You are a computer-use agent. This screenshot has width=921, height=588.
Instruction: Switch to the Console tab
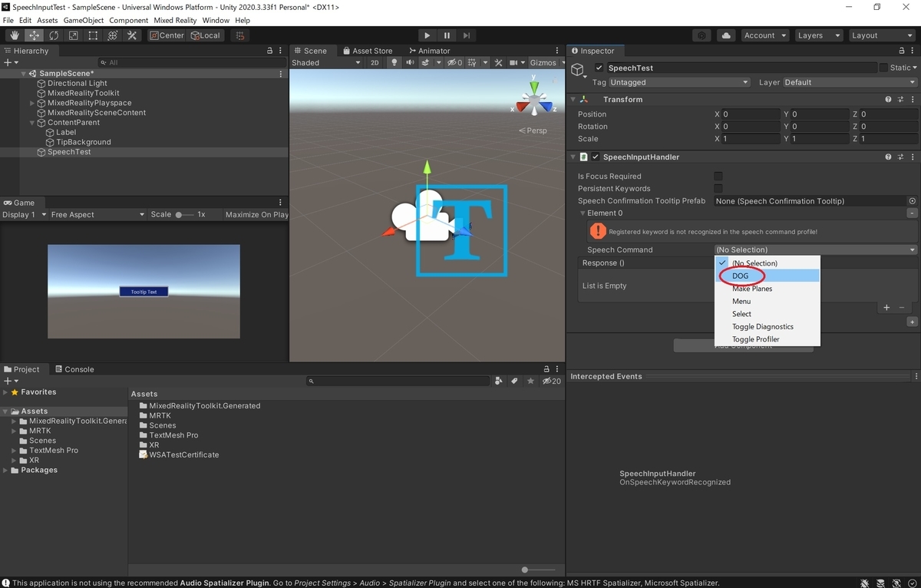(74, 369)
